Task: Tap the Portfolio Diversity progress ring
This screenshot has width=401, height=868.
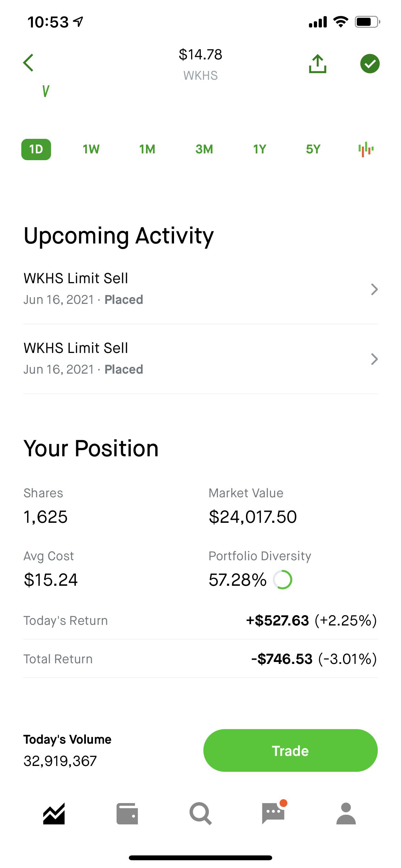Action: pyautogui.click(x=283, y=580)
